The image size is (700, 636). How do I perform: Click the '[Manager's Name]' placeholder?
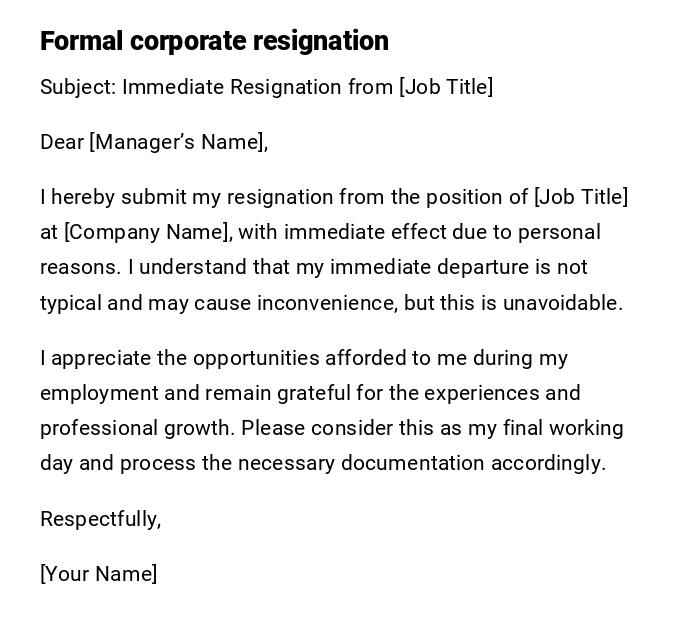[x=178, y=142]
